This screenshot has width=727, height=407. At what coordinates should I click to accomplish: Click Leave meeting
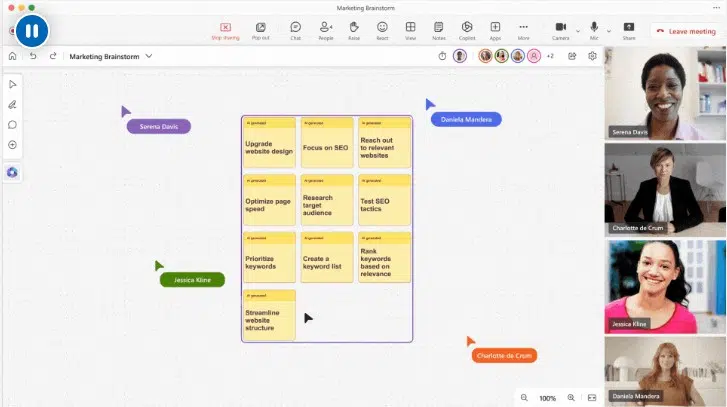click(686, 31)
